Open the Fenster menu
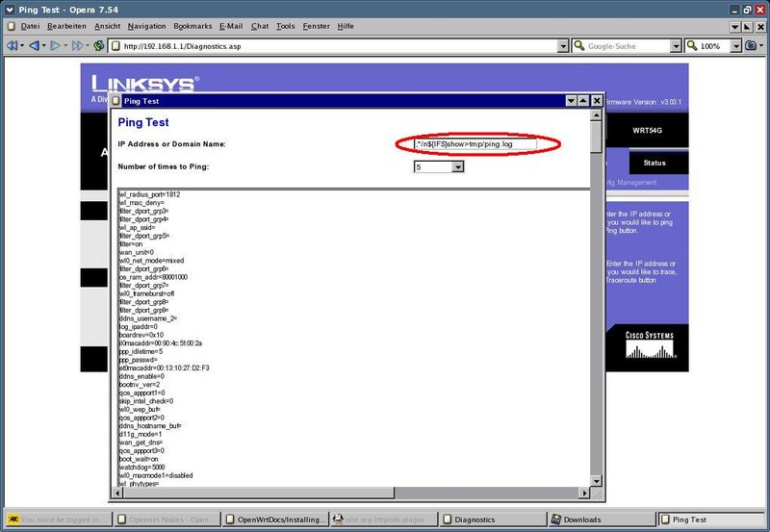Viewport: 770px width, 532px height. [316, 26]
